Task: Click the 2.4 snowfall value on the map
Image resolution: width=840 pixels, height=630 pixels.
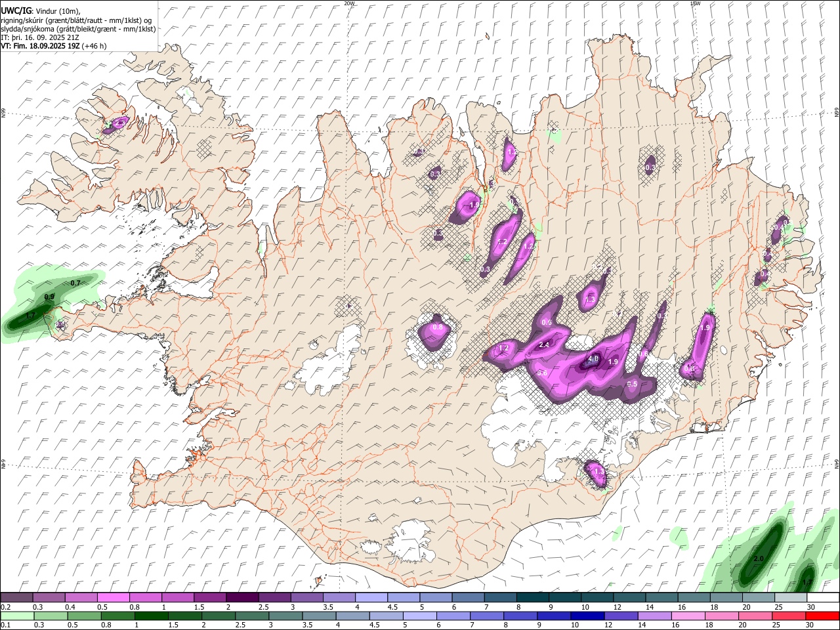Action: pos(544,345)
